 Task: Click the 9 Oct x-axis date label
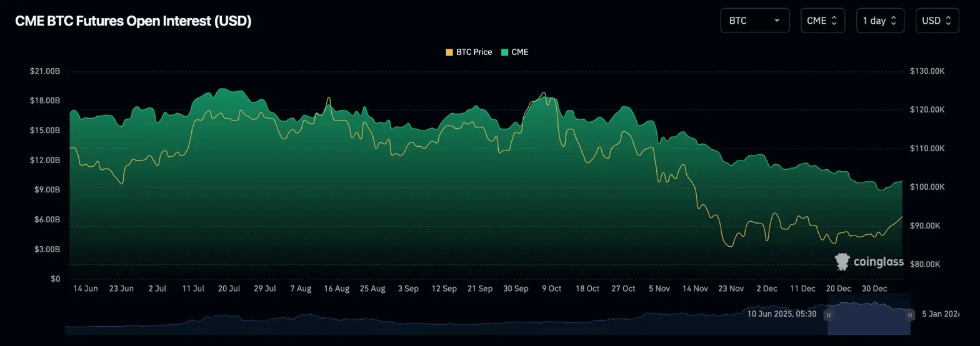click(x=551, y=289)
